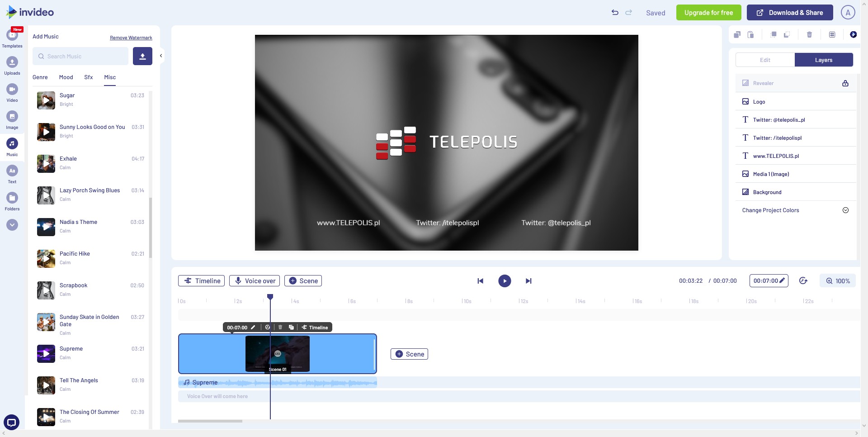The image size is (868, 437).
Task: Unlock the Revealer layer lock
Action: point(845,83)
